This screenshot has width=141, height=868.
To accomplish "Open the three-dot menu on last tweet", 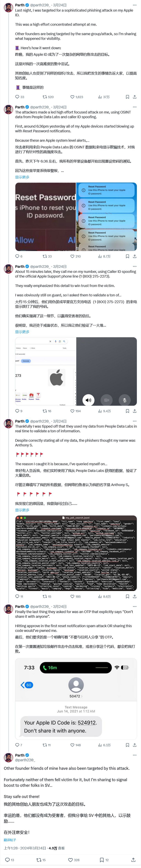I will [x=135, y=755].
